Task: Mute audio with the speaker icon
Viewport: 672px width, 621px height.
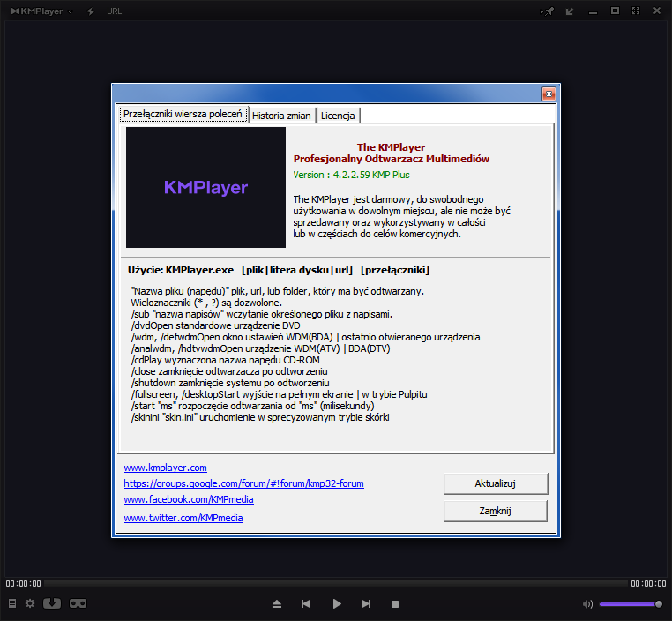Action: pos(587,604)
